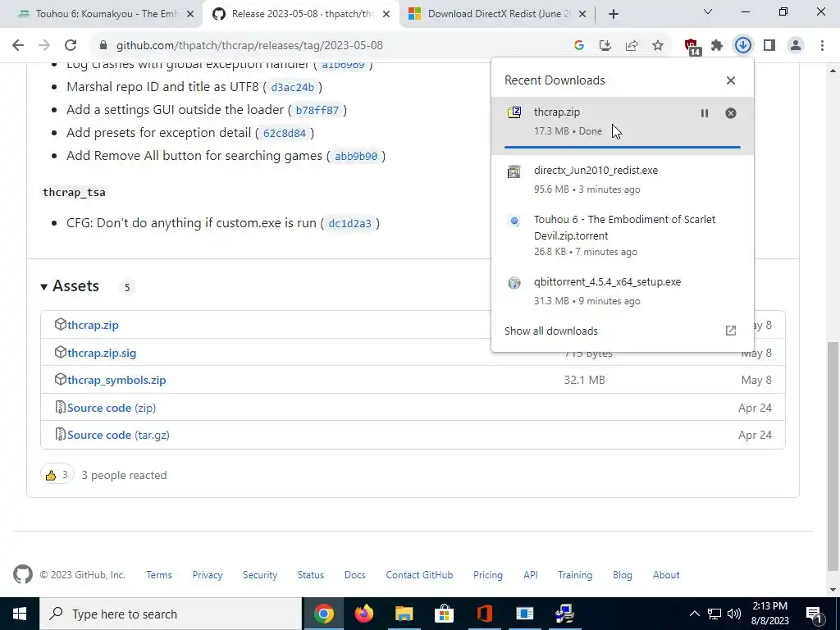Open Chrome three-dot menu
Viewport: 840px width, 630px height.
[822, 46]
